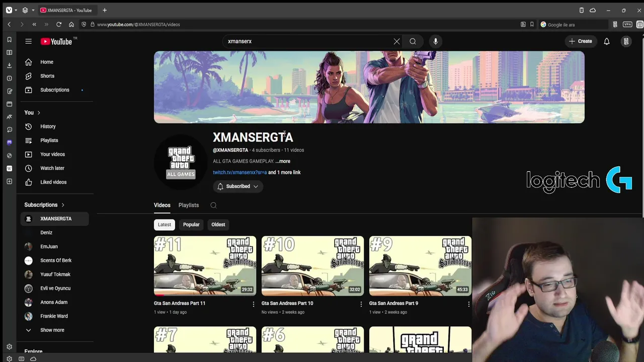The width and height of the screenshot is (644, 362).
Task: Open Notes panel in Vivaldi sidebar
Action: tap(9, 91)
